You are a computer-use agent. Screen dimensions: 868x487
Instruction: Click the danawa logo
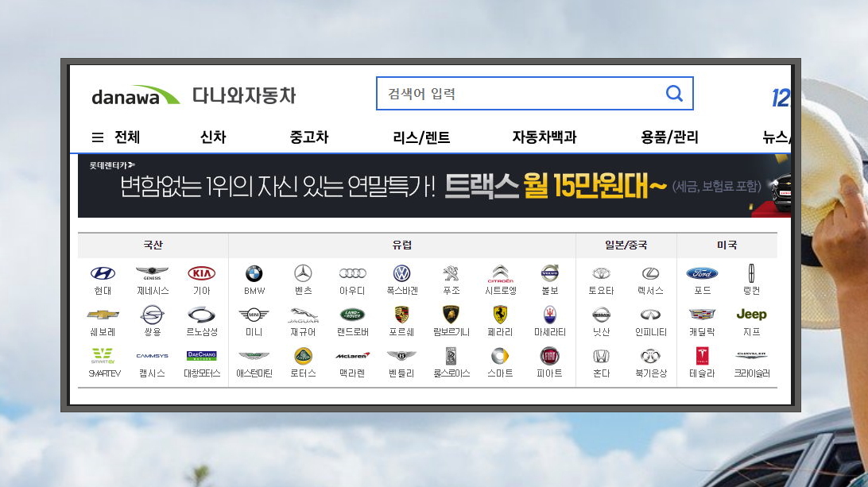tap(136, 96)
